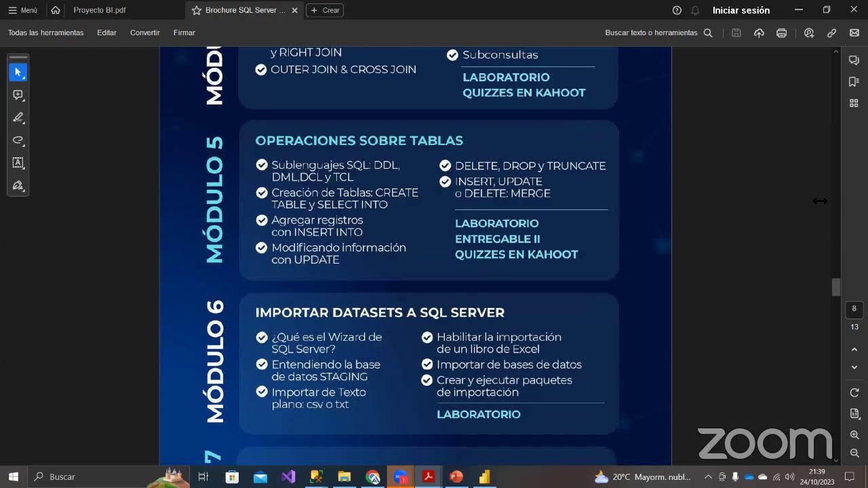Open the Menú hamburger menu
This screenshot has width=868, height=488.
point(22,10)
